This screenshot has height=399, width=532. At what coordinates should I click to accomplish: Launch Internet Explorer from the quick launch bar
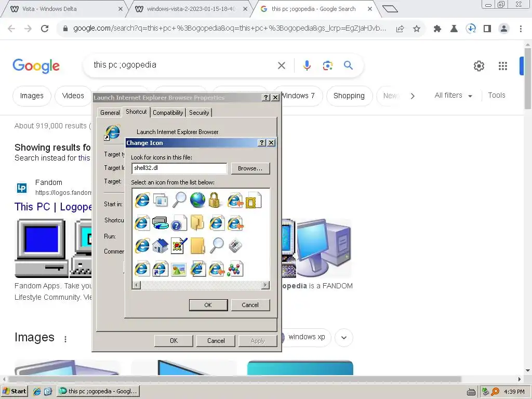click(x=37, y=391)
